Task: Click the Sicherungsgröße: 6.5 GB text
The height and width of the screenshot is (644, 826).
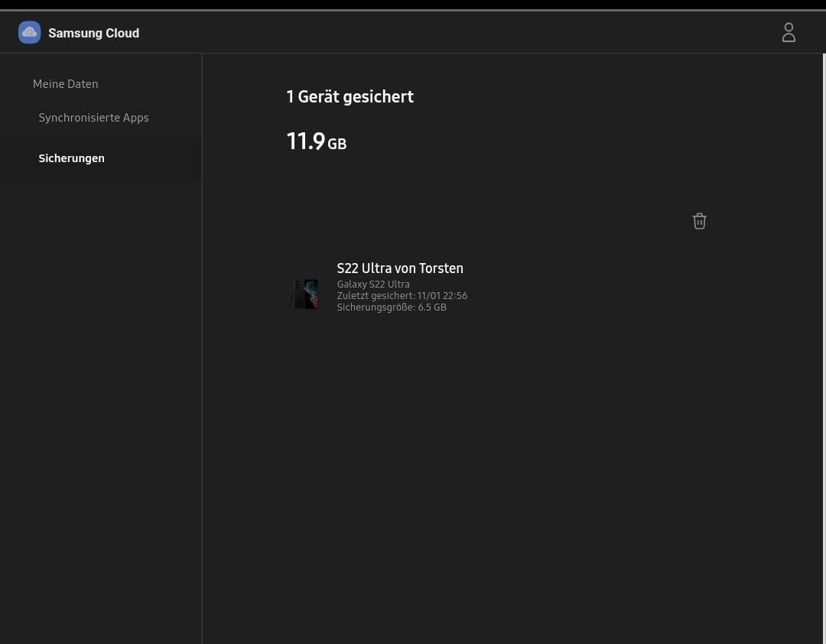Action: pyautogui.click(x=392, y=307)
